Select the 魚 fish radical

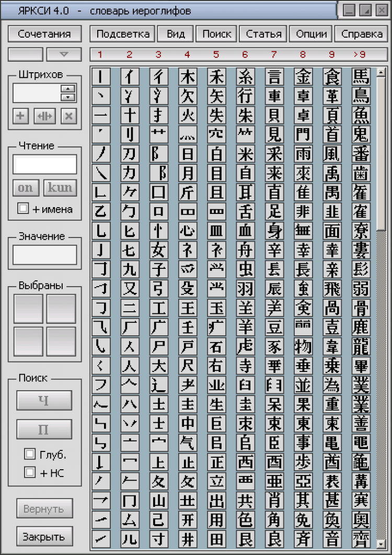click(361, 116)
